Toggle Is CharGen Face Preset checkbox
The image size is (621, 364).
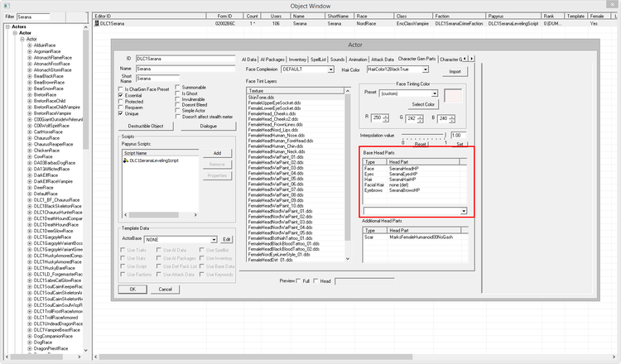pos(121,89)
